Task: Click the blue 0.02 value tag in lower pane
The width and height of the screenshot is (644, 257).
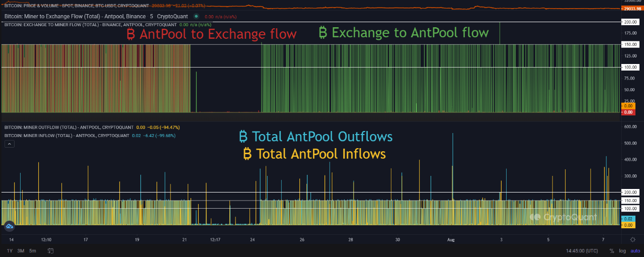Action: (629, 219)
